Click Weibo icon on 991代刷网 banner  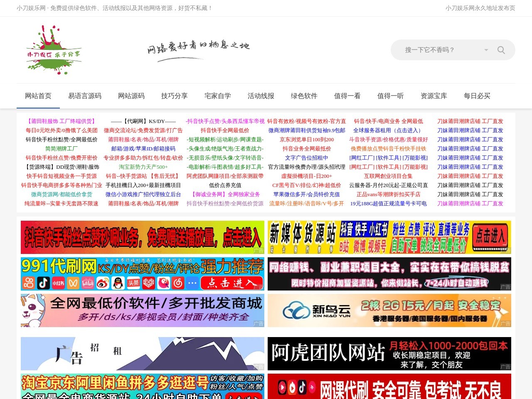tap(103, 283)
